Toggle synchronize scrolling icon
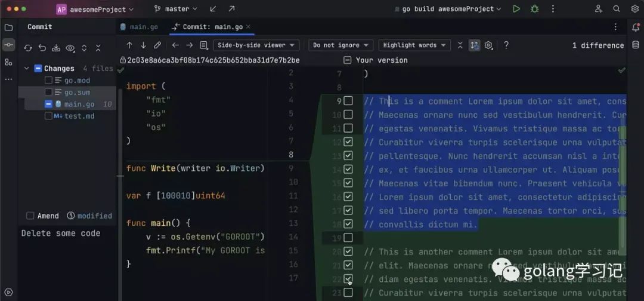 tap(475, 45)
